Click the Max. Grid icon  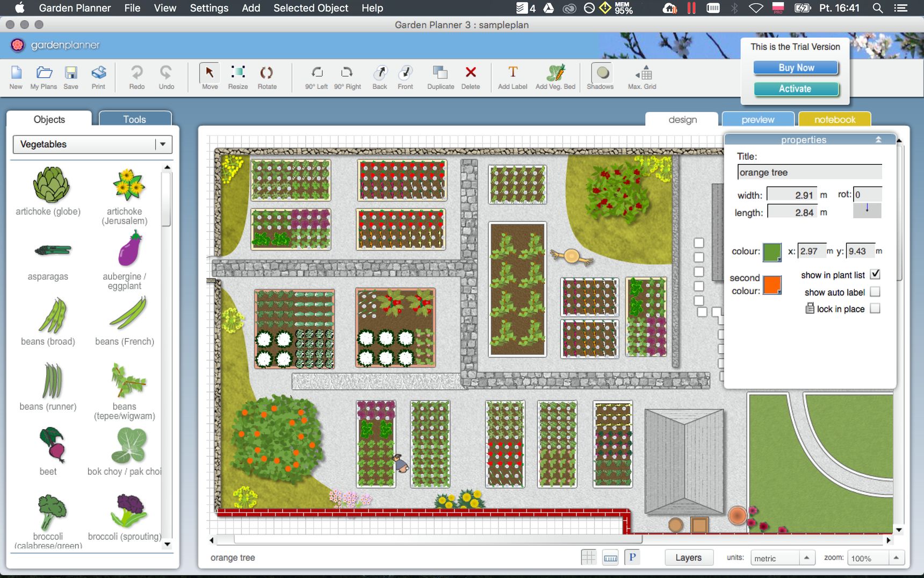click(643, 77)
